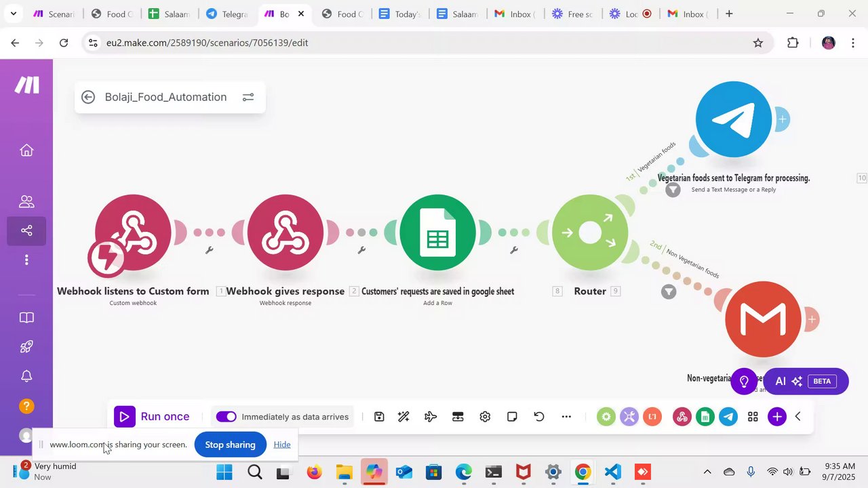Switch to the Telegram browser tab
Image resolution: width=868 pixels, height=488 pixels.
tap(227, 14)
